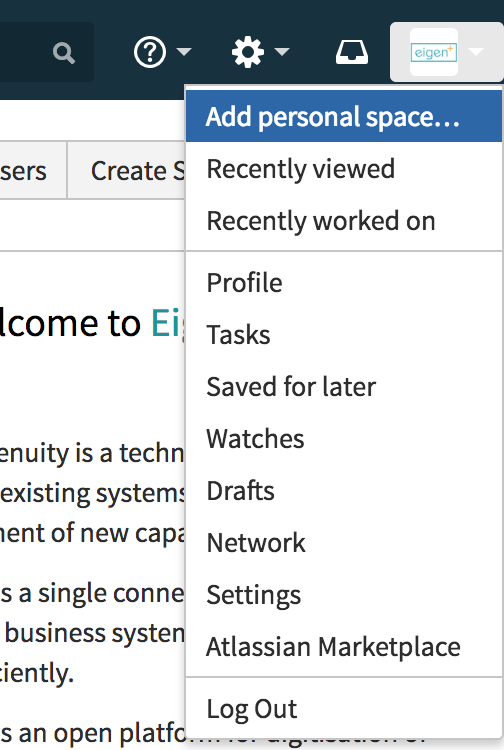Open Atlassian Marketplace entry
The width and height of the screenshot is (504, 750).
pos(344,647)
